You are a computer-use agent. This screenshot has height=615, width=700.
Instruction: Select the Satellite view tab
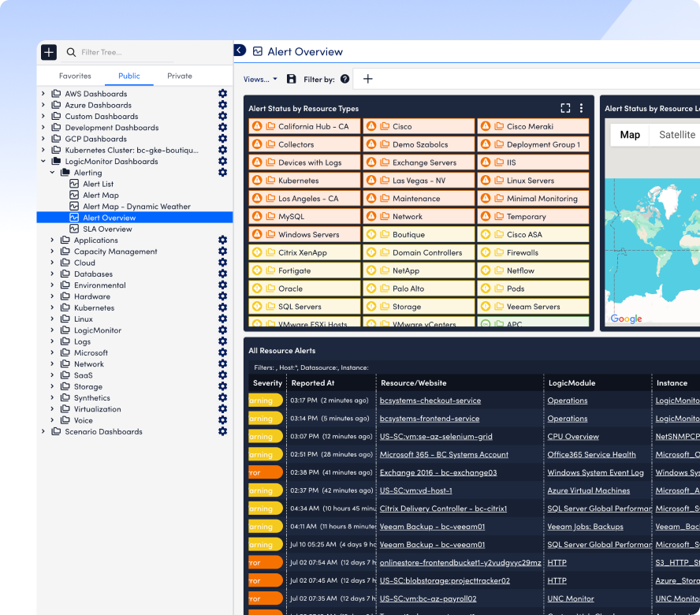pos(677,135)
